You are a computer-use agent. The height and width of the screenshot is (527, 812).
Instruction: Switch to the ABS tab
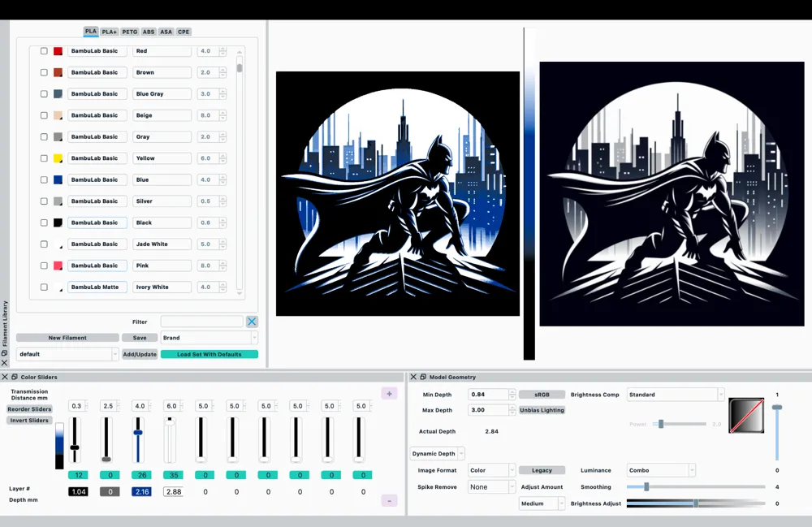coord(148,32)
